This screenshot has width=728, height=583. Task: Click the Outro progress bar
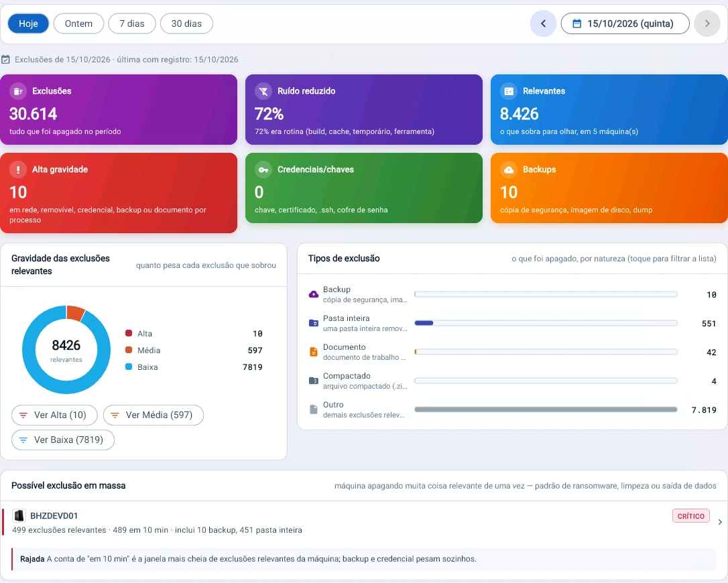pyautogui.click(x=546, y=409)
